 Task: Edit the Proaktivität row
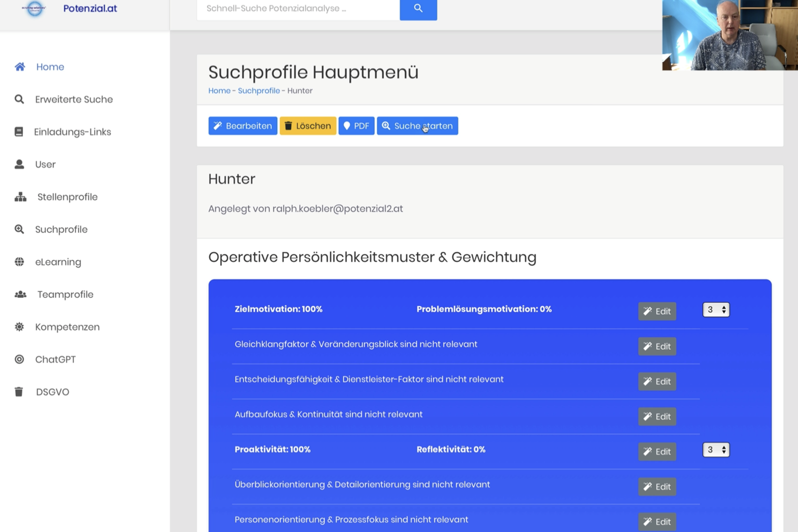pos(657,452)
